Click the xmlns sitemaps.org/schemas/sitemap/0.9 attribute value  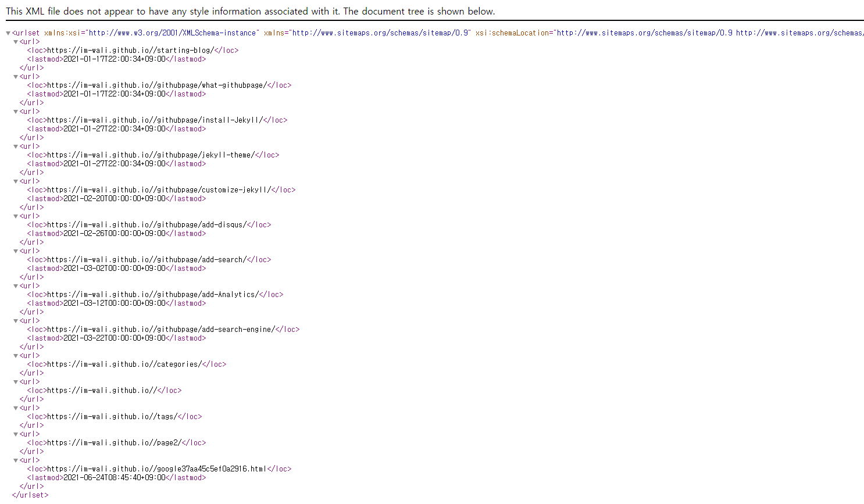coord(381,33)
